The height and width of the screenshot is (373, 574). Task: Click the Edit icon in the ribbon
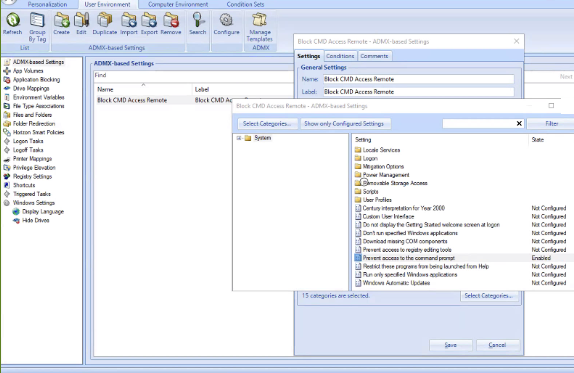pyautogui.click(x=81, y=24)
